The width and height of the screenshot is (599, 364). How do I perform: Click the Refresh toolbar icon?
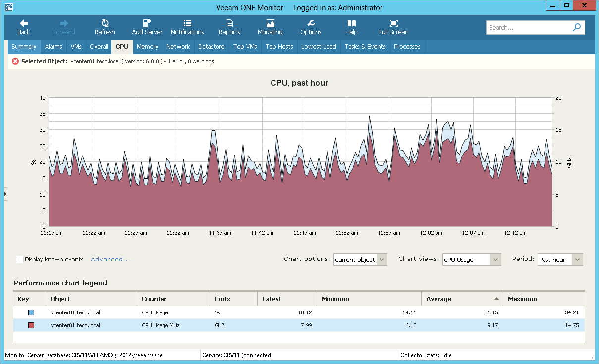[105, 23]
